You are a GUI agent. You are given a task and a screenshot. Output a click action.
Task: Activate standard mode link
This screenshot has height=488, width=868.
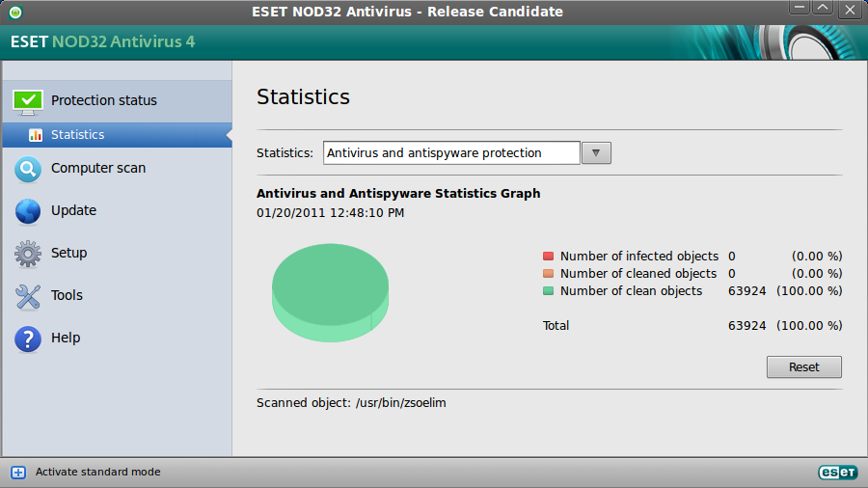pos(98,473)
